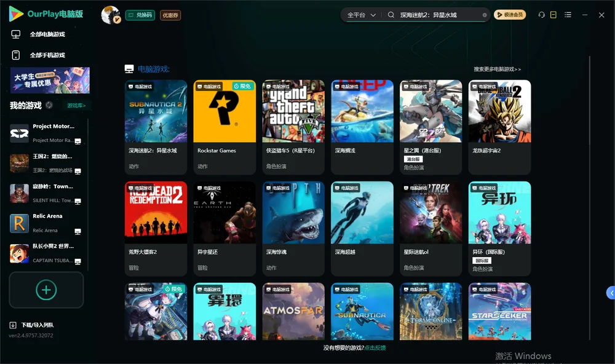615x364 pixels.
Task: Click the download/import list icon
Action: point(13,325)
